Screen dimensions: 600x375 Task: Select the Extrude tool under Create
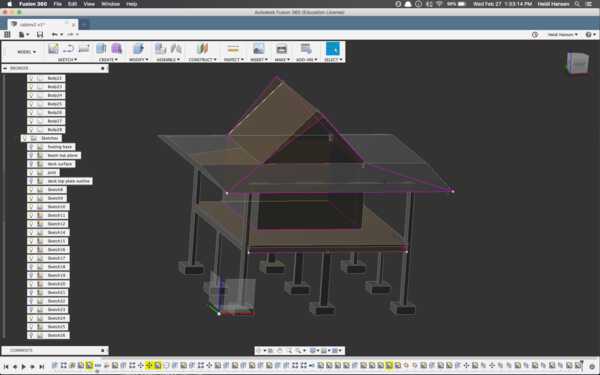(101, 49)
